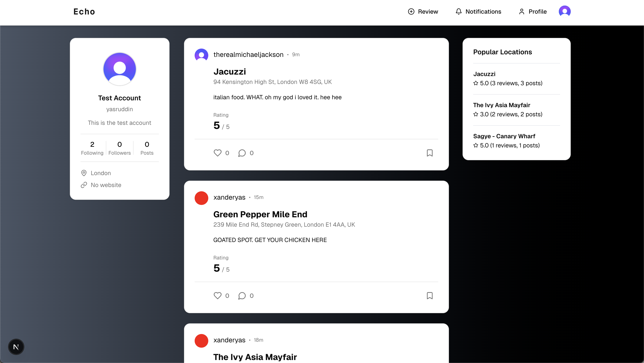Open Notifications from the top bar
The height and width of the screenshot is (363, 644).
(478, 12)
